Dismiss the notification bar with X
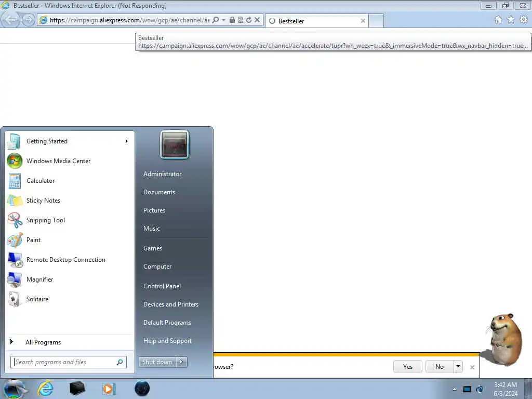The image size is (532, 399). pos(472,367)
